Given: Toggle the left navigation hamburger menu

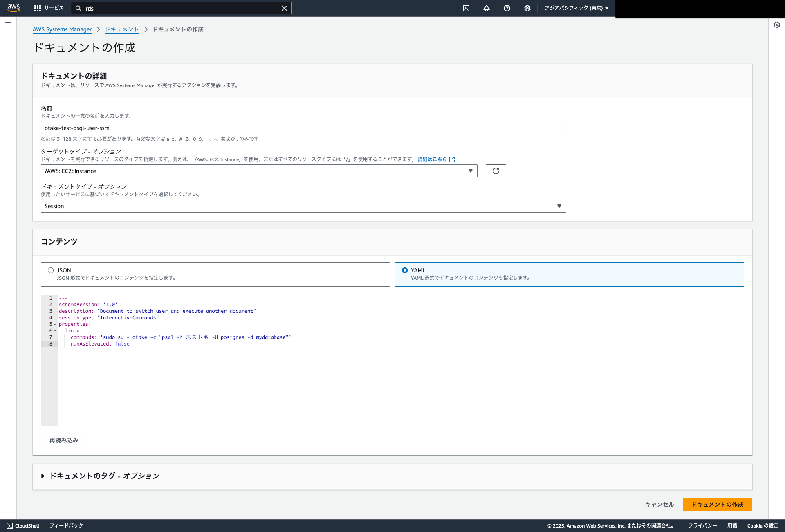Looking at the screenshot, I should tap(8, 25).
